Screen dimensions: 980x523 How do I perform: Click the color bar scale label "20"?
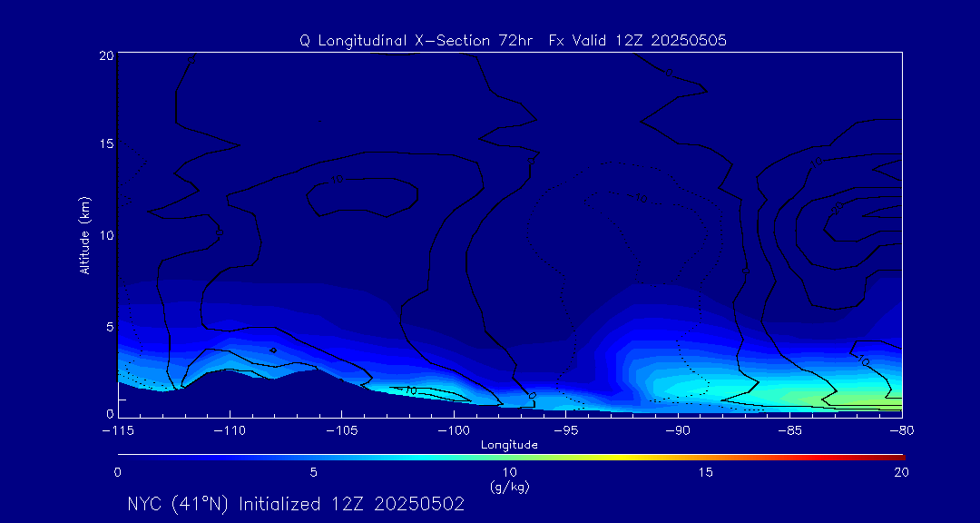coord(902,473)
